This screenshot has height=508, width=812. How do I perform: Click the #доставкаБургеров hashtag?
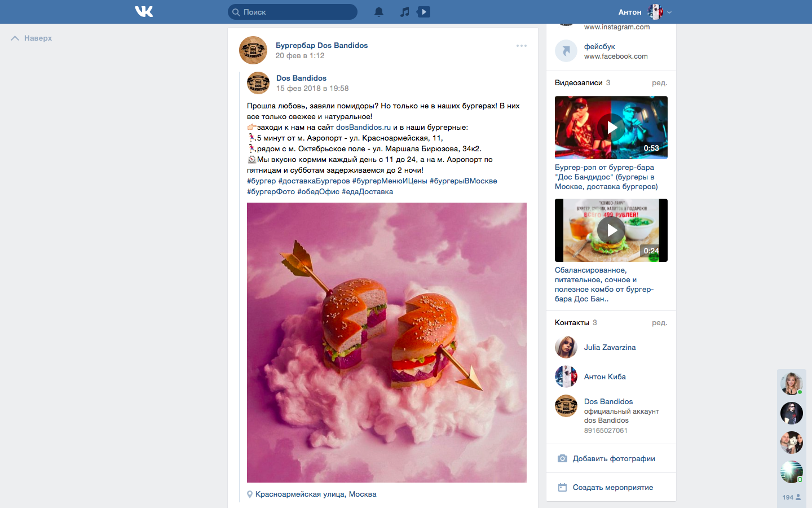[314, 181]
